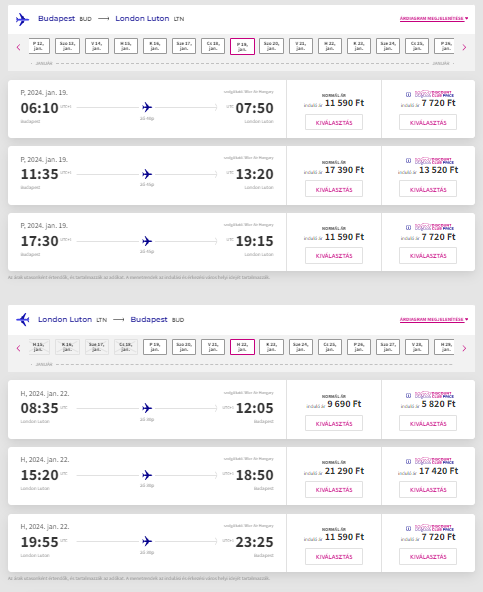Click the Discount Club info icon for 08:35 return flight
The height and width of the screenshot is (592, 483).
408,395
